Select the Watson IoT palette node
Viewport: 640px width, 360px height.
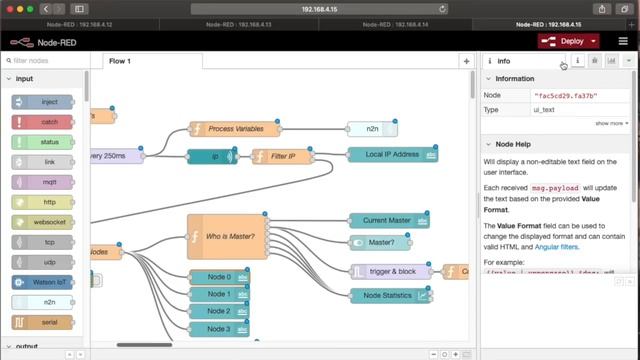[42, 282]
